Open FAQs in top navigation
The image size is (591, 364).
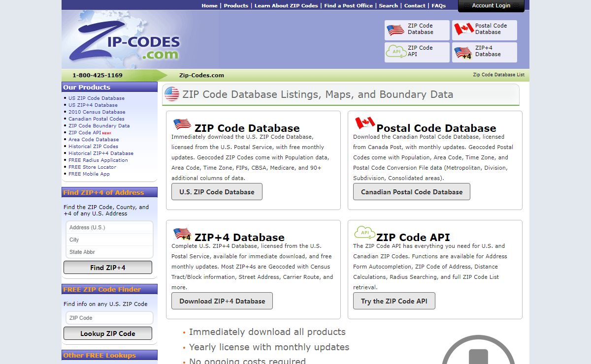[438, 5]
